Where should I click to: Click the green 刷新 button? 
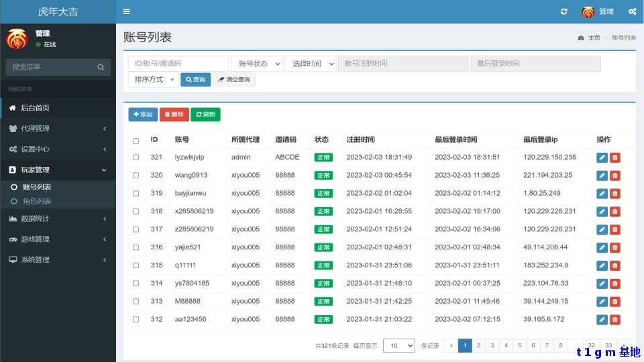[205, 115]
